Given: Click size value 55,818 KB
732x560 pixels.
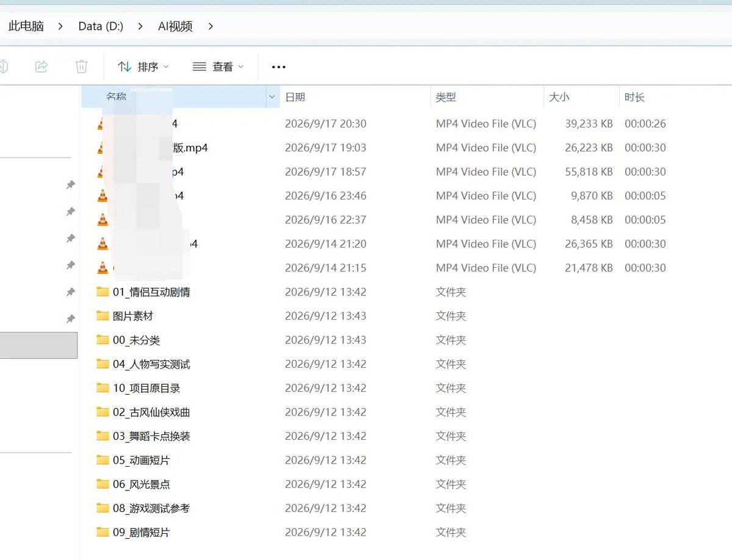Looking at the screenshot, I should pos(589,172).
